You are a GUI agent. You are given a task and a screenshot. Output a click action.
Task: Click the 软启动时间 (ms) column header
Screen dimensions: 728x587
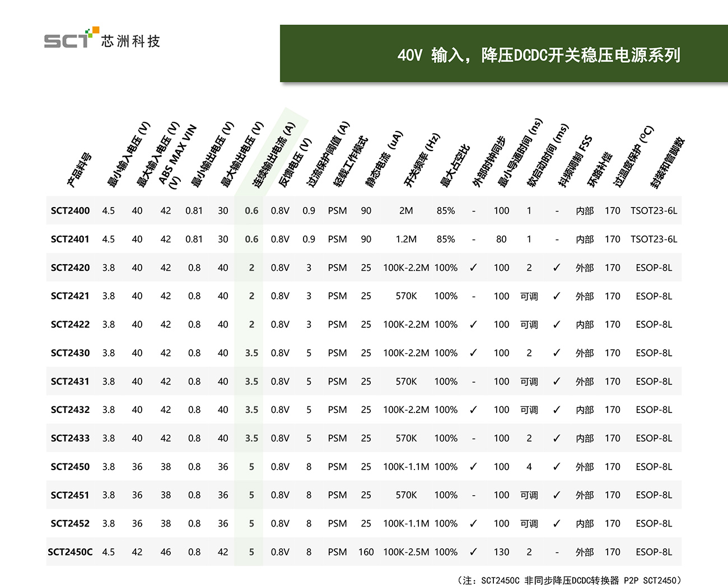click(x=548, y=155)
